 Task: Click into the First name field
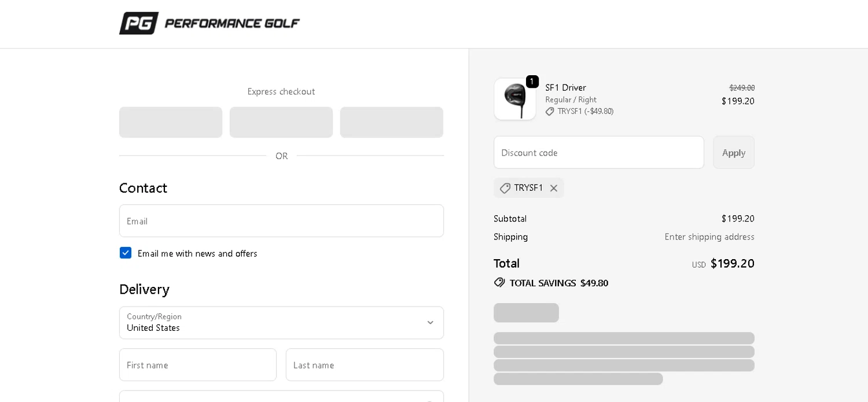[x=198, y=365]
